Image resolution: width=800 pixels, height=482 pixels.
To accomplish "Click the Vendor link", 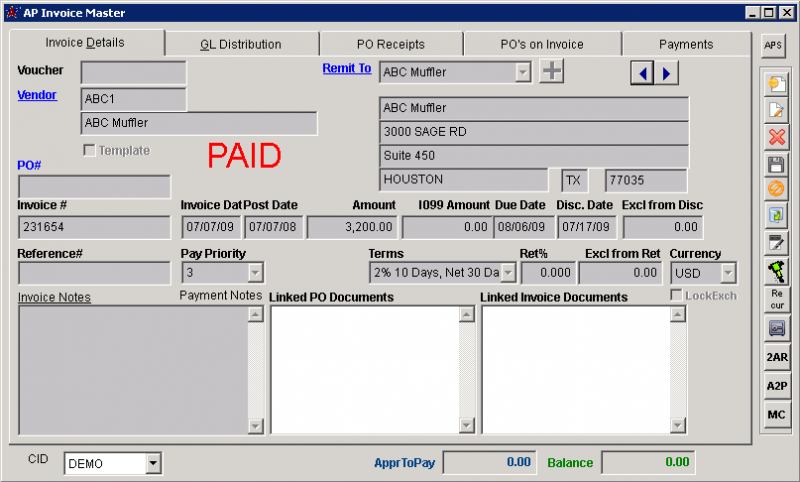I will tap(37, 95).
